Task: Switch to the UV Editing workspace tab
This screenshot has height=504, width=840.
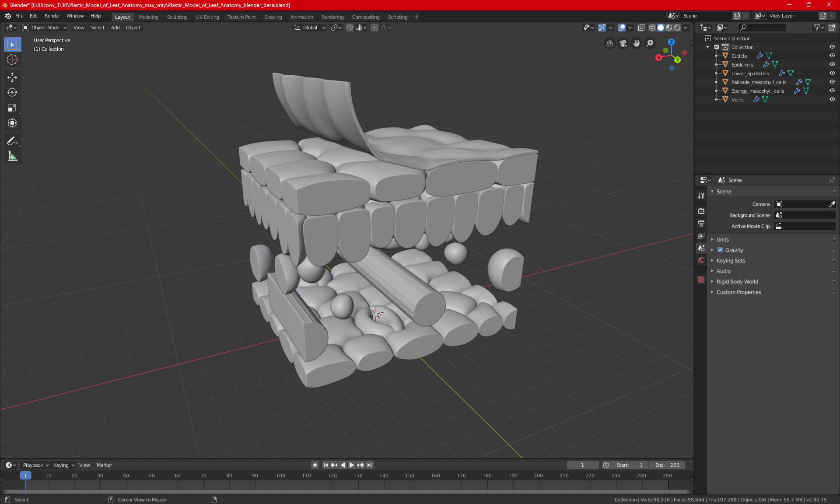Action: (x=207, y=17)
